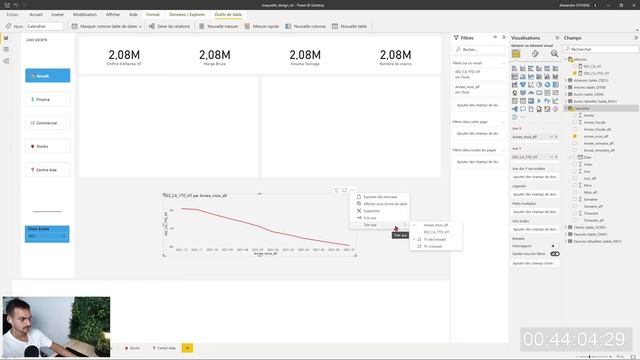Collapse the Calendrier table in Champs
640x360 pixels.
point(566,109)
